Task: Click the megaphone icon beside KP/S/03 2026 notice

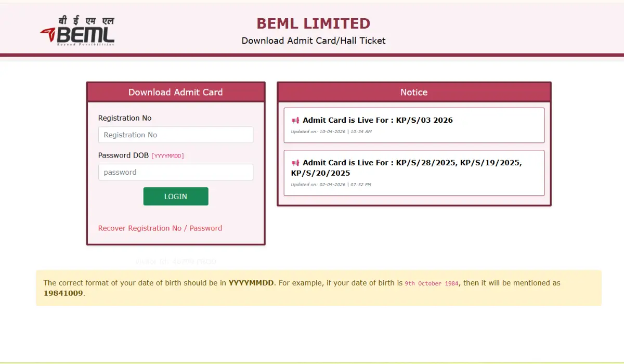Action: point(294,120)
